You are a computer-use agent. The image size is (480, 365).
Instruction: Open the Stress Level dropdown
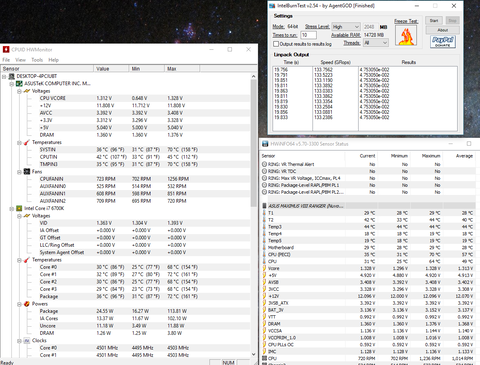[346, 27]
